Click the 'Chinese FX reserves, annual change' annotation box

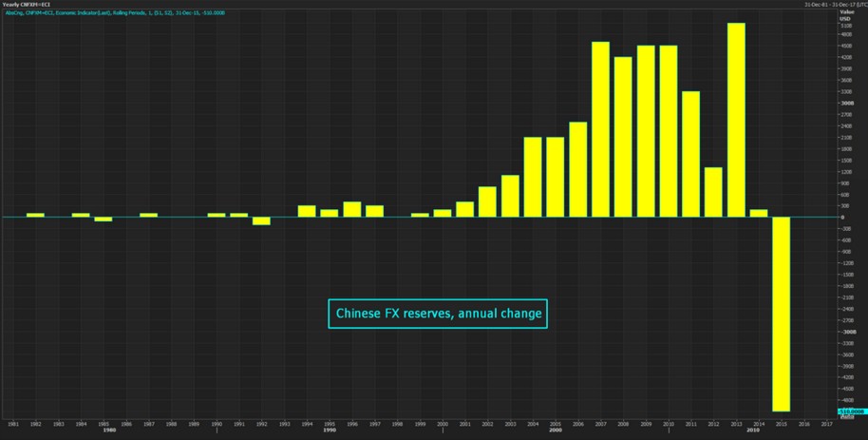(x=438, y=314)
